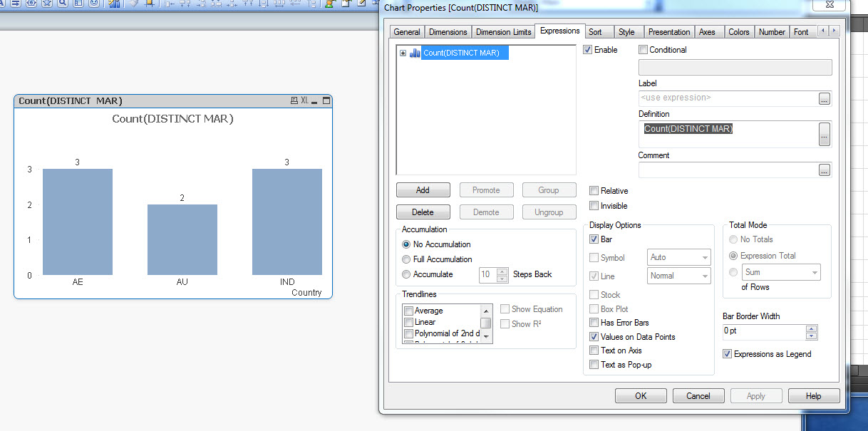Uncheck the Enable checkbox
Viewport: 868px width, 431px height.
(x=587, y=50)
